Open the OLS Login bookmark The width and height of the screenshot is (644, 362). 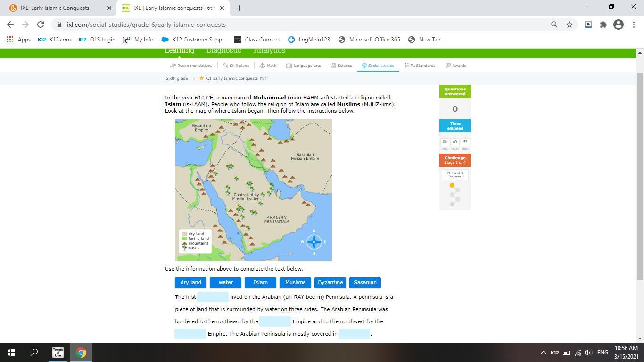tap(97, 40)
